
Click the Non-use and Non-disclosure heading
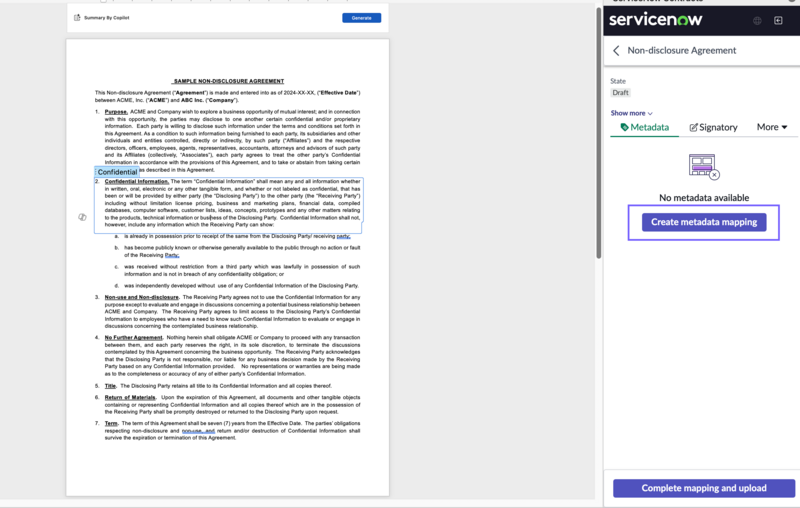142,297
